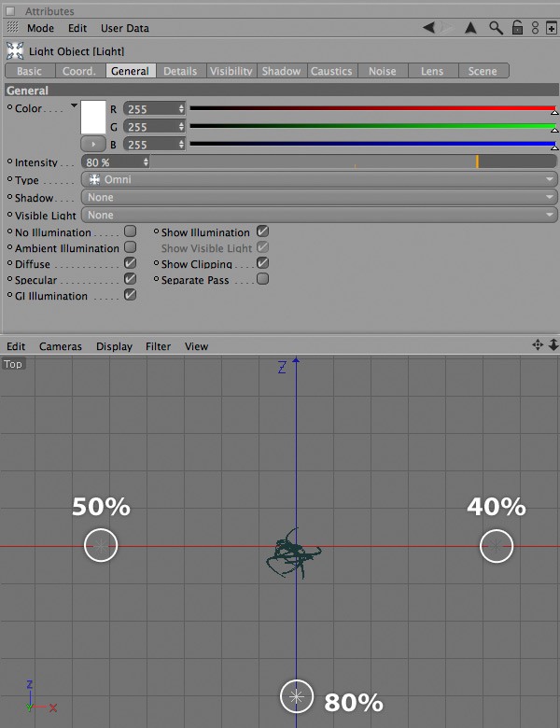Viewport: 560px width, 728px height.
Task: Disable the Specular checkbox
Action: click(x=130, y=279)
